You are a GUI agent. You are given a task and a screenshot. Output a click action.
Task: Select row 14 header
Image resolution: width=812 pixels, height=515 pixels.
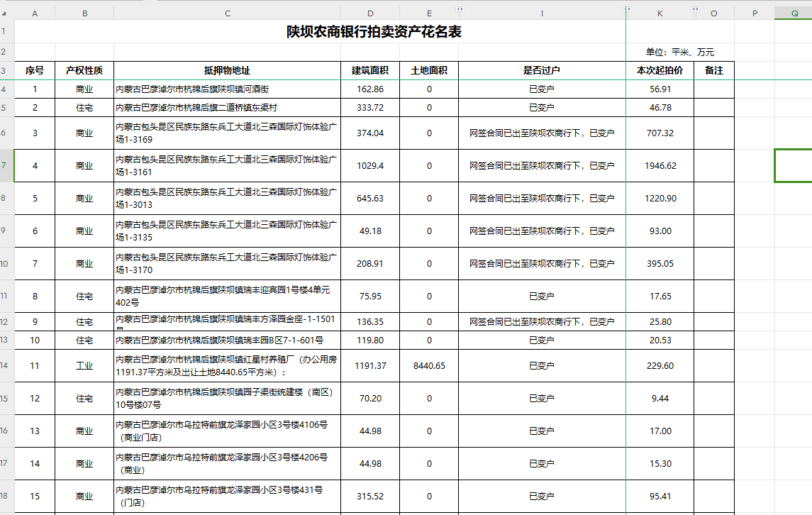point(6,365)
